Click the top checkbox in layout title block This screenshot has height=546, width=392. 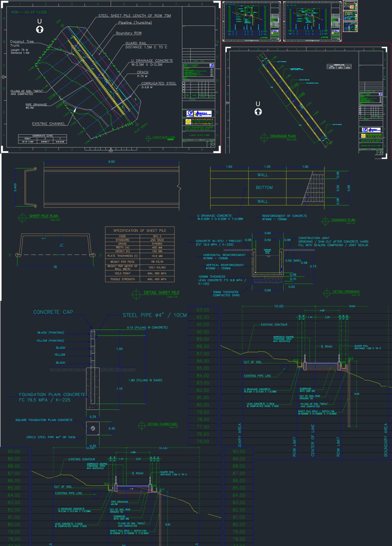click(x=184, y=83)
